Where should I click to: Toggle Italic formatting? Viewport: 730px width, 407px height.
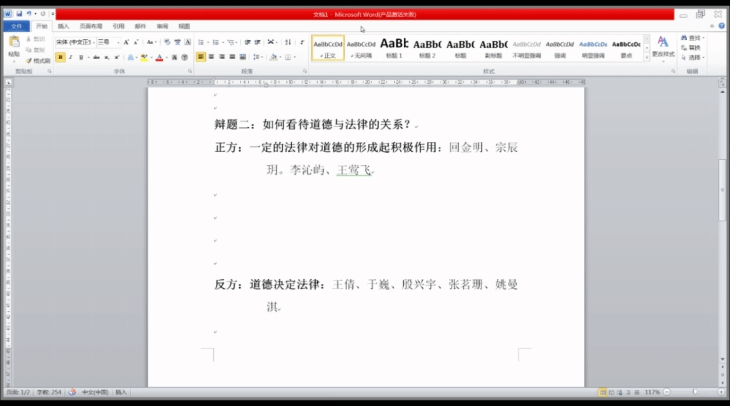[71, 57]
